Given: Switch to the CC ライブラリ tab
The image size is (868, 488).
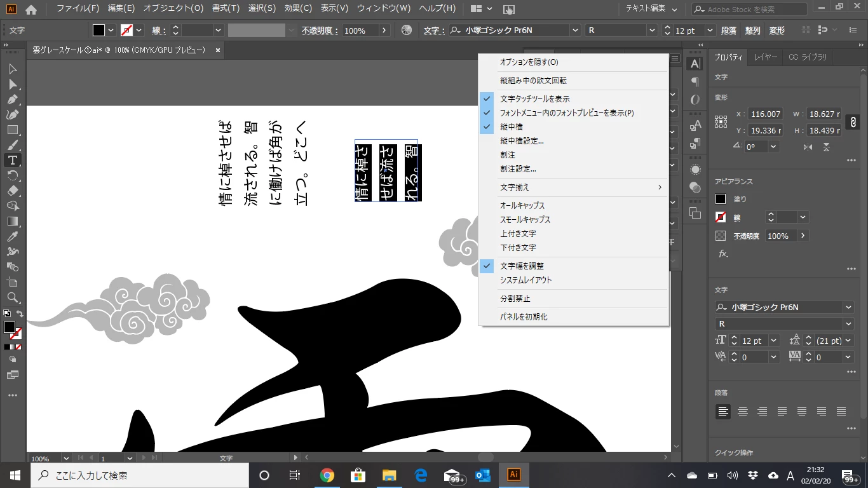Looking at the screenshot, I should pos(808,57).
